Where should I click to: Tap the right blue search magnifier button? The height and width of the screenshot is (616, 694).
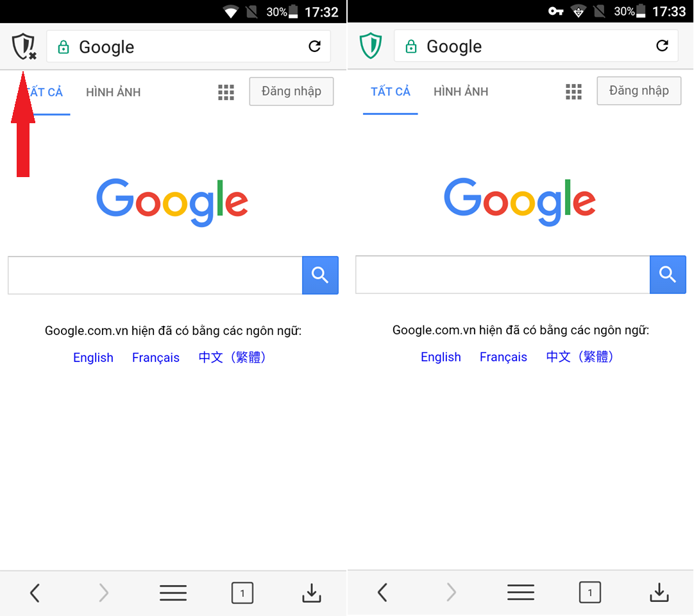click(668, 274)
